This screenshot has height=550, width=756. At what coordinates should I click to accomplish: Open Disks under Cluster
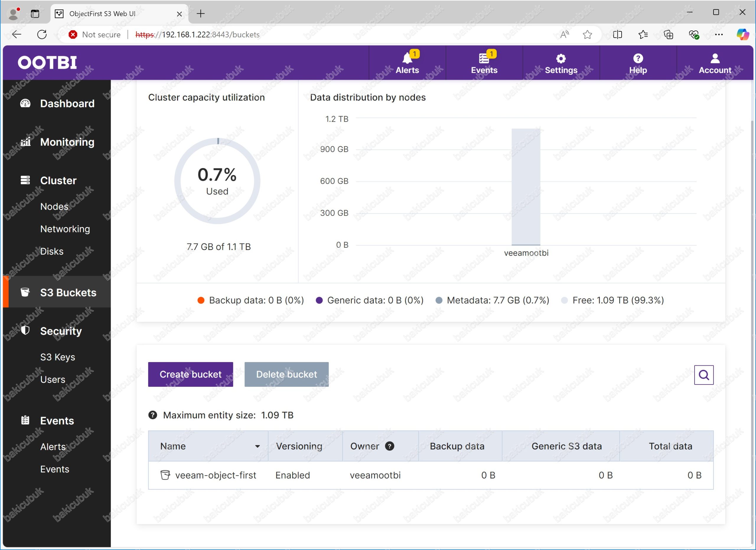pos(52,251)
